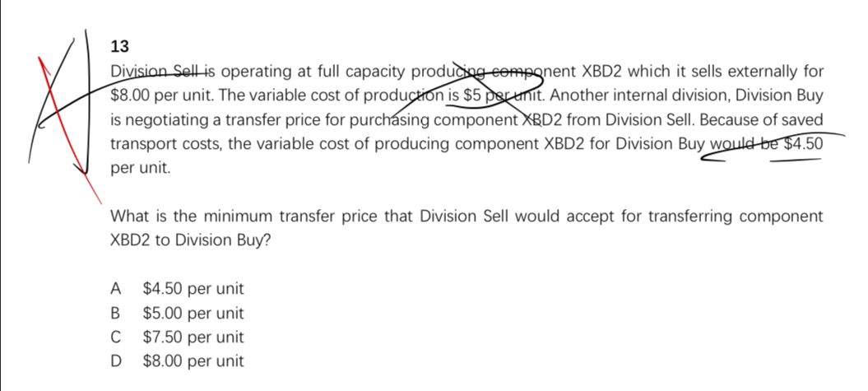Pick the '$7.50 per unit' answer choice text
The height and width of the screenshot is (391, 868).
point(193,337)
